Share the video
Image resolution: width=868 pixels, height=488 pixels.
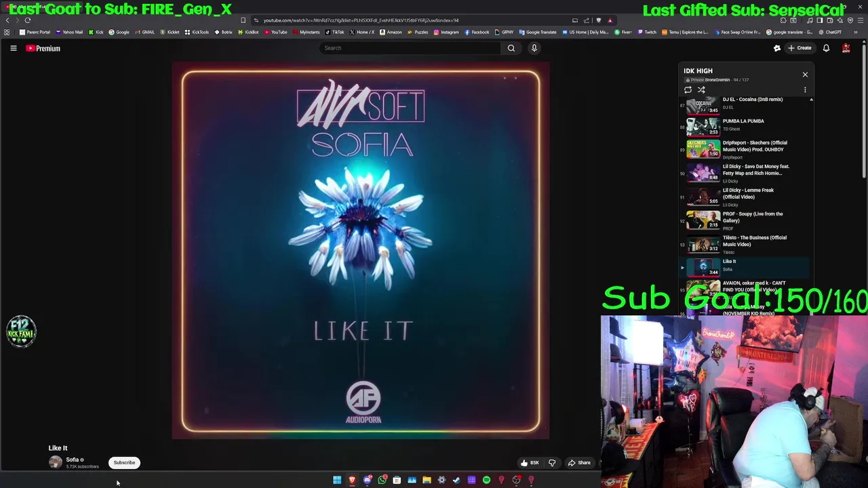pos(579,463)
